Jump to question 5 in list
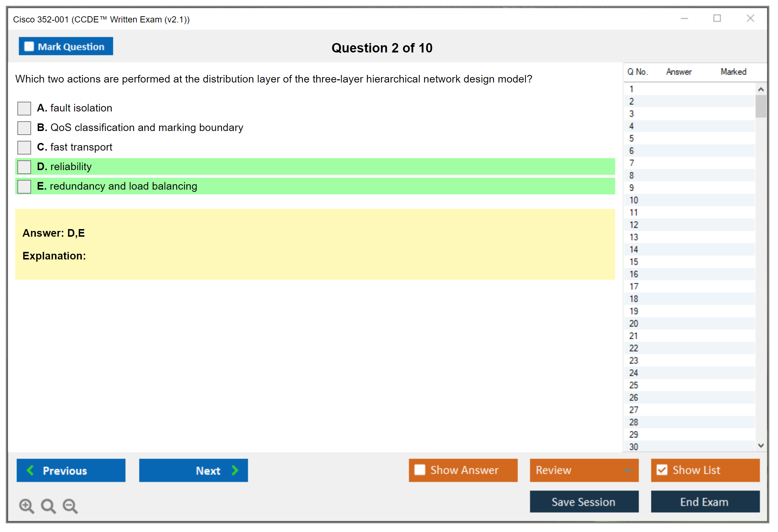The height and width of the screenshot is (532, 778). [631, 139]
